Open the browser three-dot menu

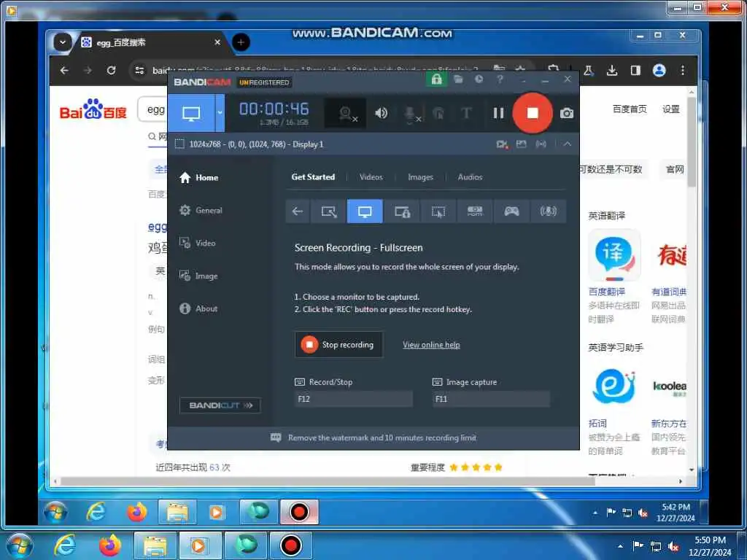click(683, 71)
